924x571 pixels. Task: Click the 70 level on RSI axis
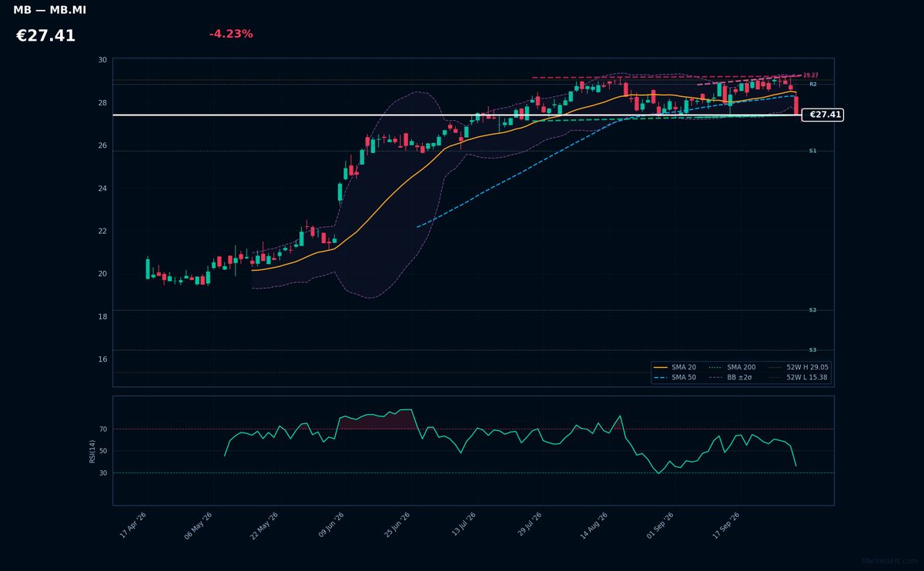tap(103, 429)
